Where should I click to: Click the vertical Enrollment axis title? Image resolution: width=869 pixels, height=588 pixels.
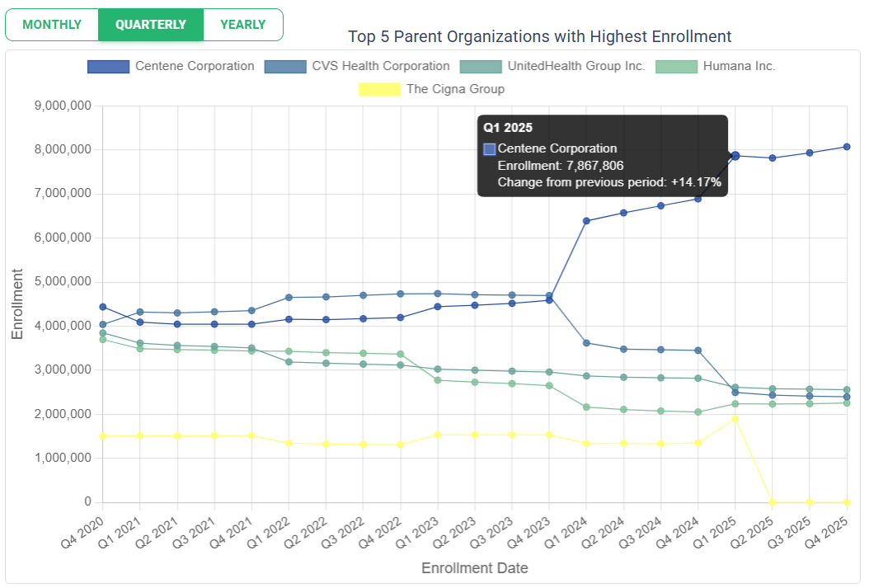click(17, 304)
